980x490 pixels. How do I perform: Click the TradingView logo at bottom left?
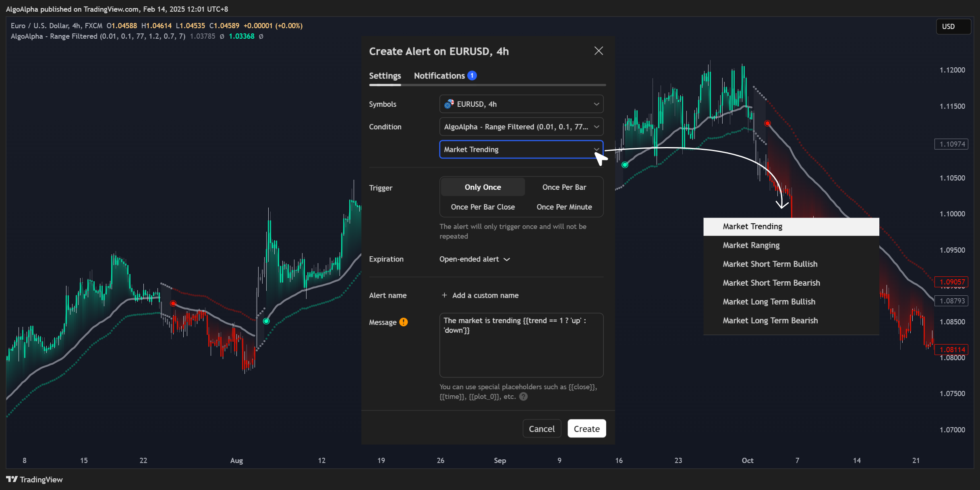[x=34, y=480]
